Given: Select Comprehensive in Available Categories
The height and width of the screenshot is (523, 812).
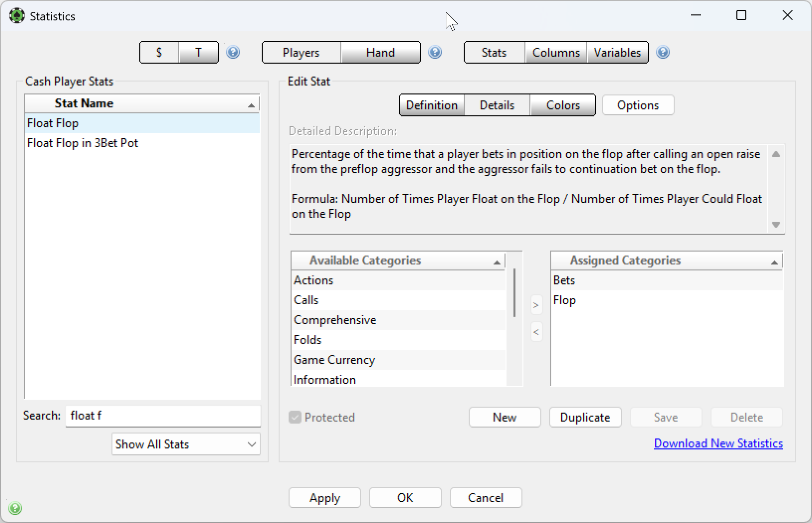Looking at the screenshot, I should tap(398, 320).
